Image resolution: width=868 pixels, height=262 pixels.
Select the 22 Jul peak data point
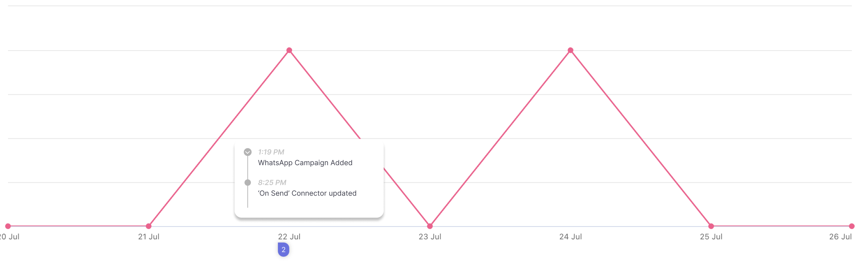coord(289,50)
